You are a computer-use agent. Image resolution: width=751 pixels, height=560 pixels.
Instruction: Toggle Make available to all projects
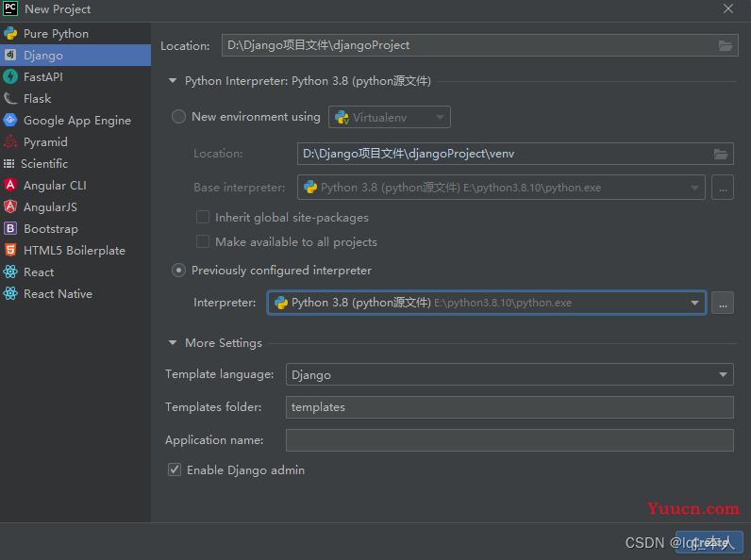(x=203, y=241)
